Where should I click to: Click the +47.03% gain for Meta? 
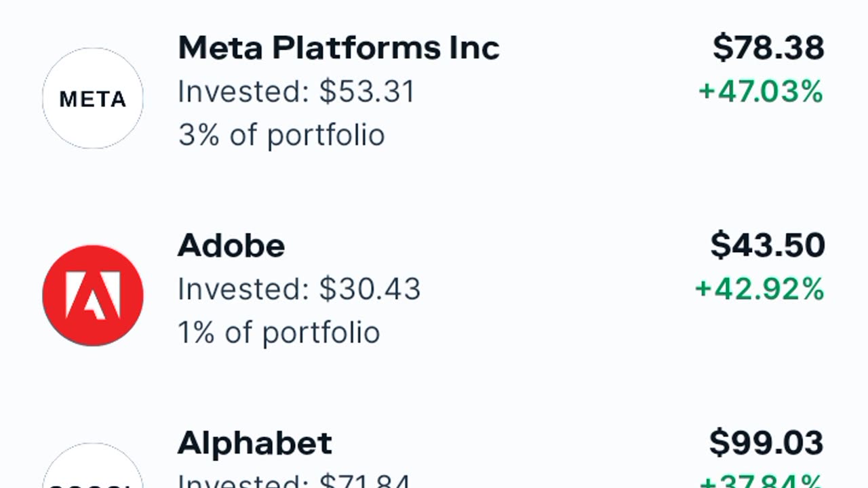pos(760,91)
